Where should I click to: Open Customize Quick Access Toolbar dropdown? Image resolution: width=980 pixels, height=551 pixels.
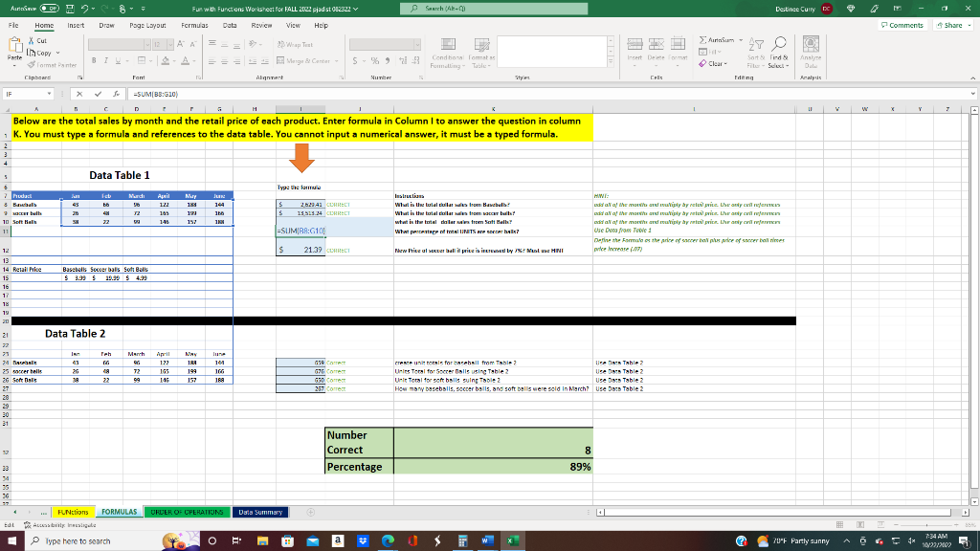[x=144, y=9]
